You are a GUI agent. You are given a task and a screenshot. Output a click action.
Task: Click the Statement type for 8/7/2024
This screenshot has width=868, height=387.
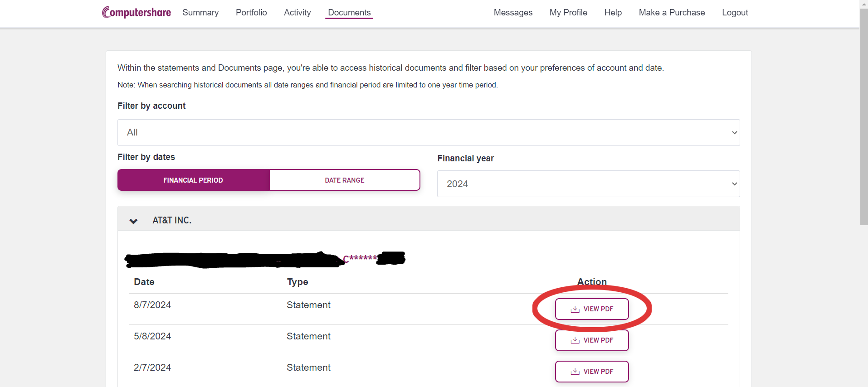[x=308, y=305]
